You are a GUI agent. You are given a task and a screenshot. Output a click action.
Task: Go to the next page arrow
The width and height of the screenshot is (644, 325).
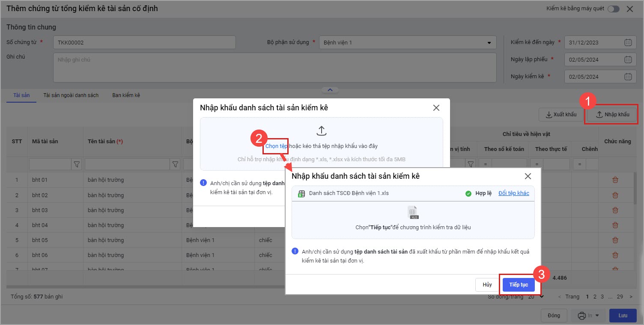[x=631, y=296]
